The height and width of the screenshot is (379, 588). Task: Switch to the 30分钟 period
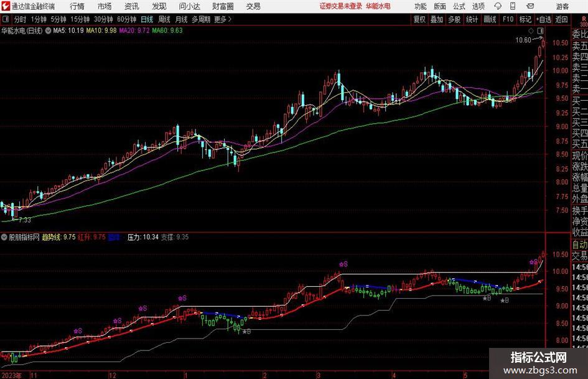pos(103,19)
